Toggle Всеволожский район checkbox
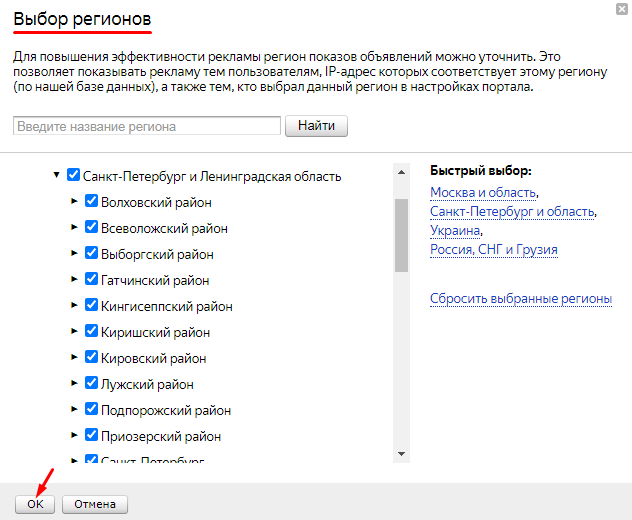The height and width of the screenshot is (520, 632). 91,228
